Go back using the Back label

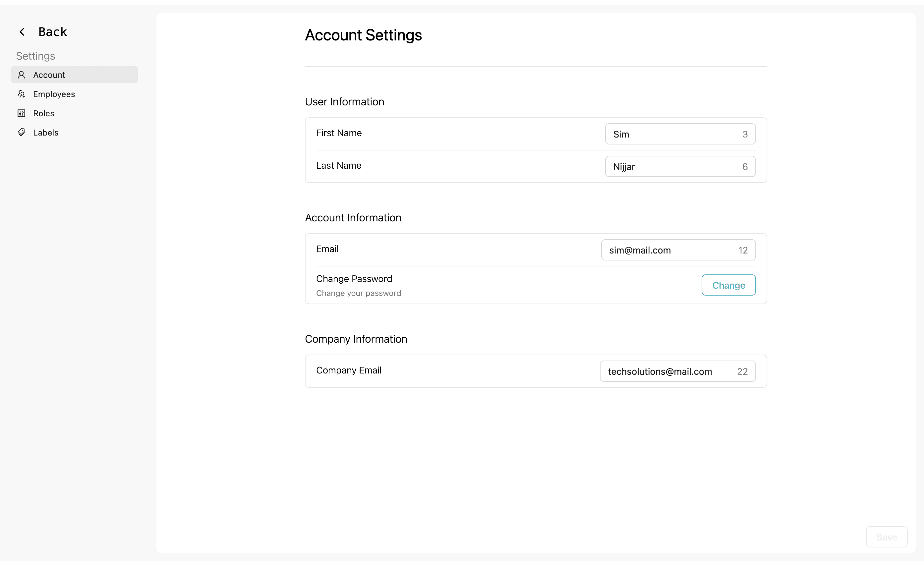coord(53,32)
